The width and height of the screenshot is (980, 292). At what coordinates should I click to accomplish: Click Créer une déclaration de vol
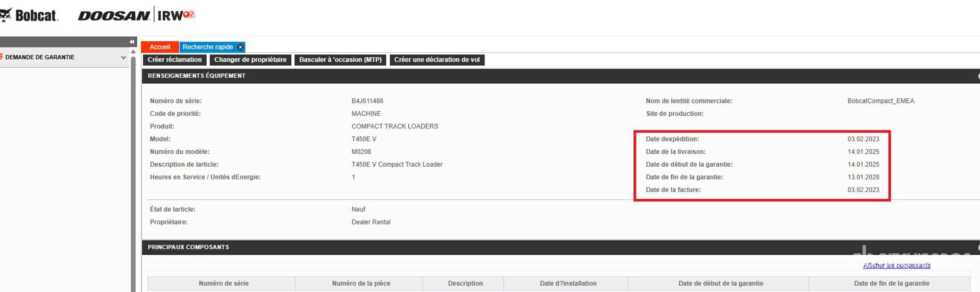(436, 60)
